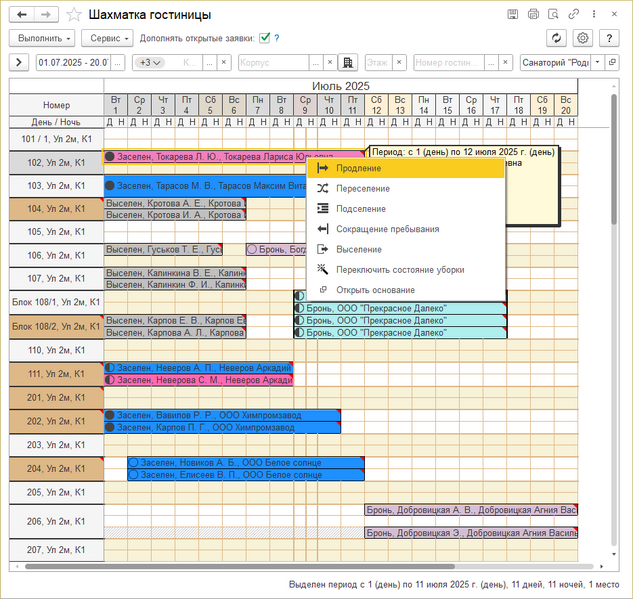The height and width of the screenshot is (599, 633).
Task: Click ellipsis button of the category filter
Action: tap(210, 63)
